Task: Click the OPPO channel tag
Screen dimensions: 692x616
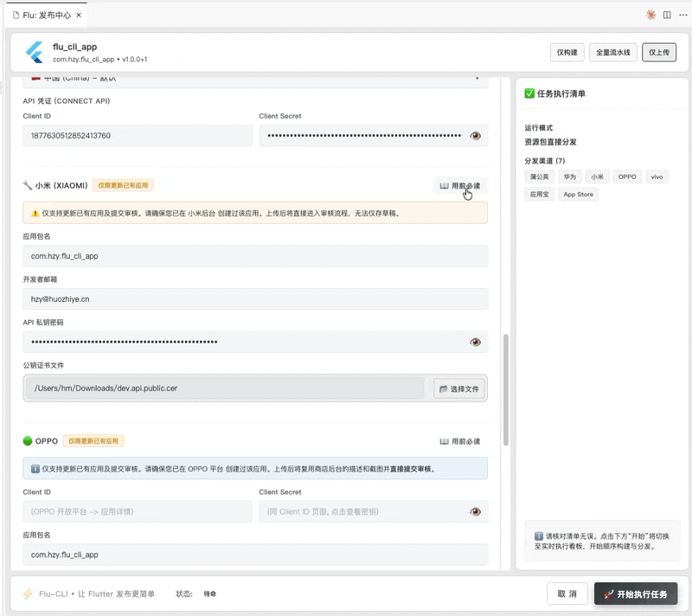Action: point(627,177)
